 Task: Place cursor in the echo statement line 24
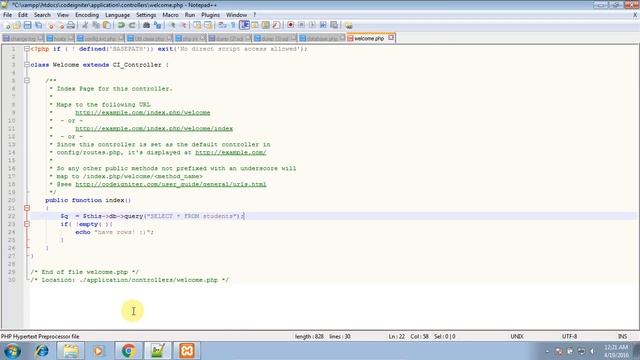click(x=114, y=232)
